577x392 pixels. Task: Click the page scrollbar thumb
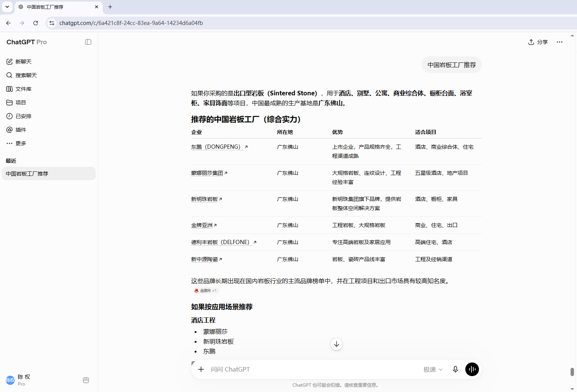pyautogui.click(x=572, y=372)
